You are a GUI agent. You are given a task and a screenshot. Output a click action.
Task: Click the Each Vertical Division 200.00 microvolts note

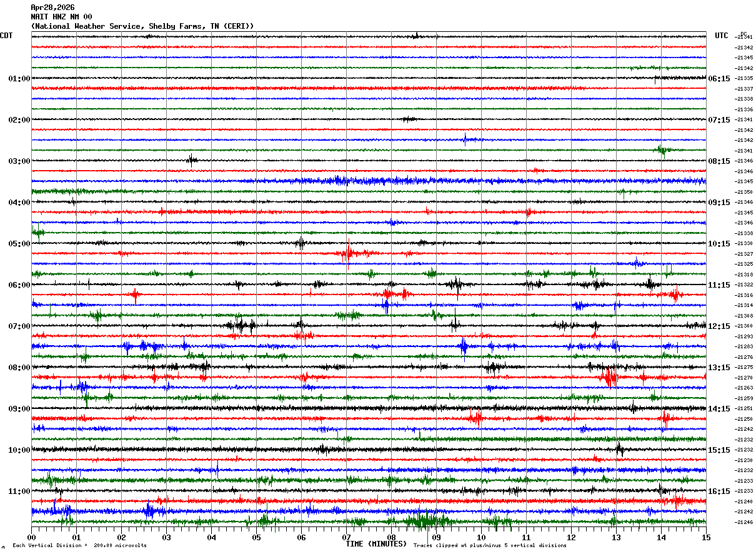[79, 546]
